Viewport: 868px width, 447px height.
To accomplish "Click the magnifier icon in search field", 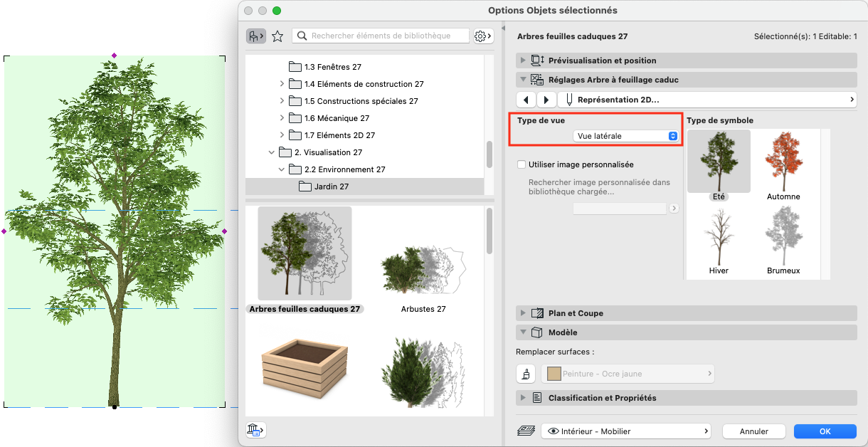I will click(302, 36).
